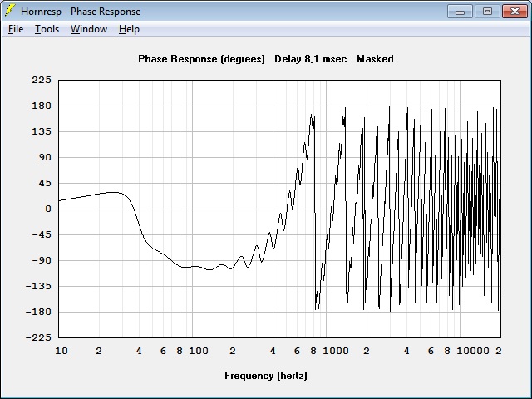Click the 'Delay 8,1 msec' label
Viewport: 532px width, 399px height.
[310, 59]
